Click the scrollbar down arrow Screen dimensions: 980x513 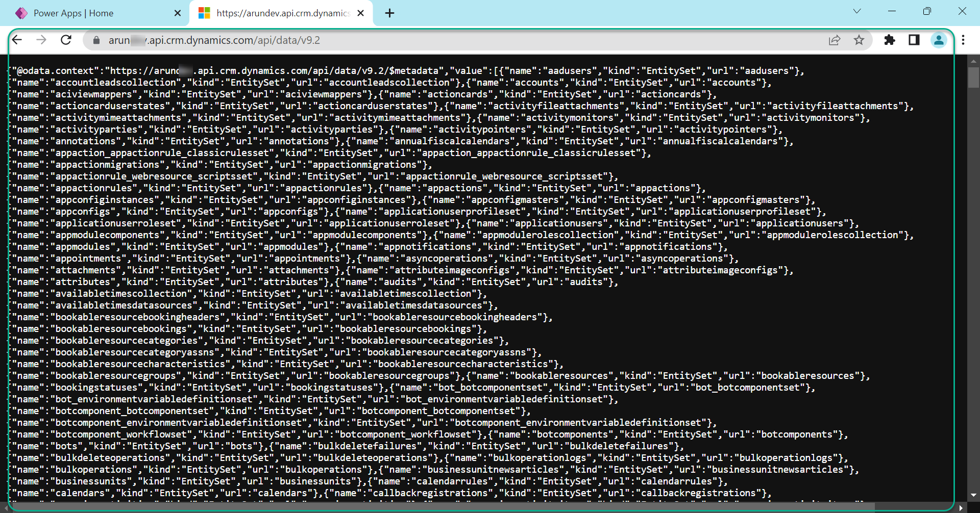tap(973, 495)
